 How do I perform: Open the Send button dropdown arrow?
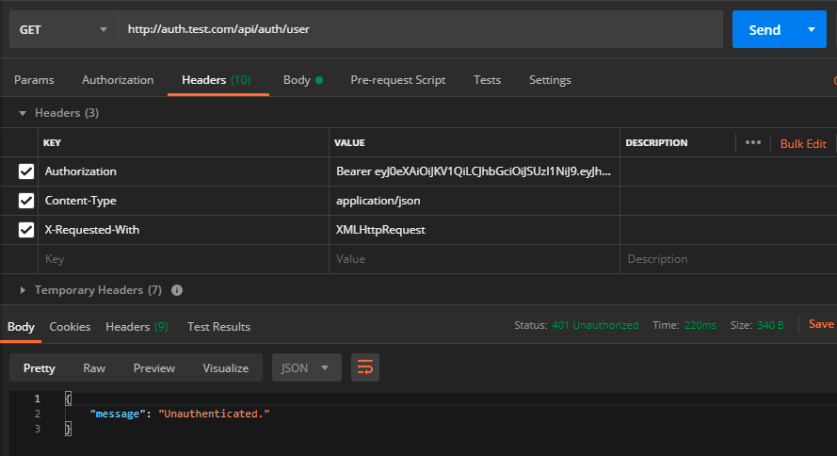(811, 29)
